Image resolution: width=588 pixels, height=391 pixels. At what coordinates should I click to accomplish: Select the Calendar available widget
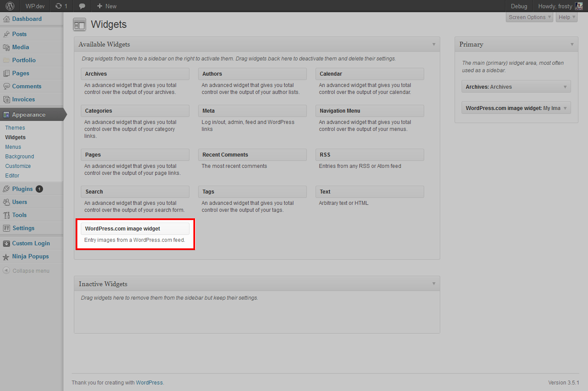point(370,74)
